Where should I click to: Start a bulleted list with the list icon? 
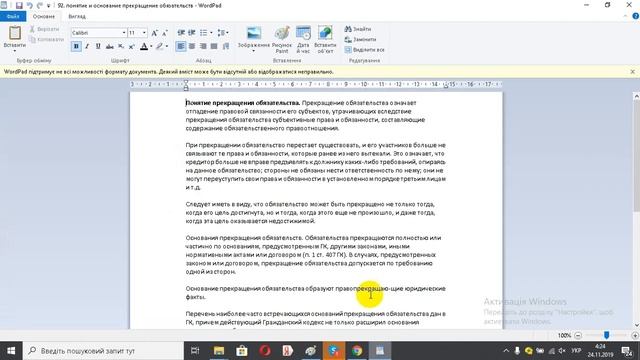203,33
